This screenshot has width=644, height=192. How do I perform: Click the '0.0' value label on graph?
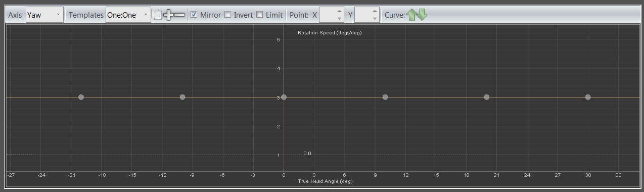click(x=307, y=153)
